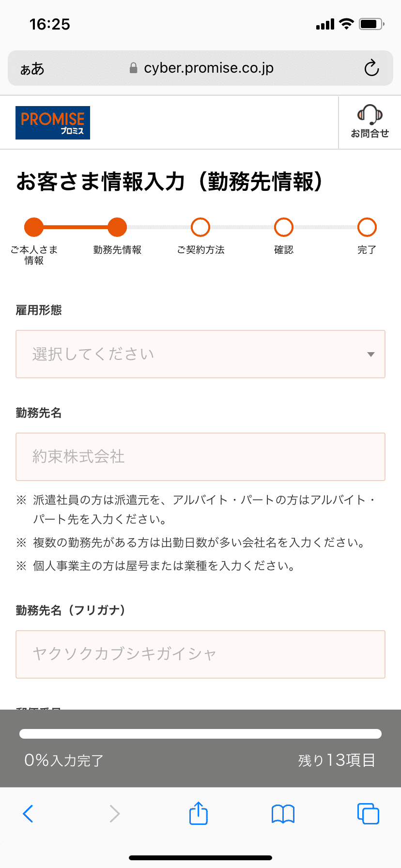The width and height of the screenshot is (401, 868).
Task: Go back with Safari back arrow
Action: (28, 814)
